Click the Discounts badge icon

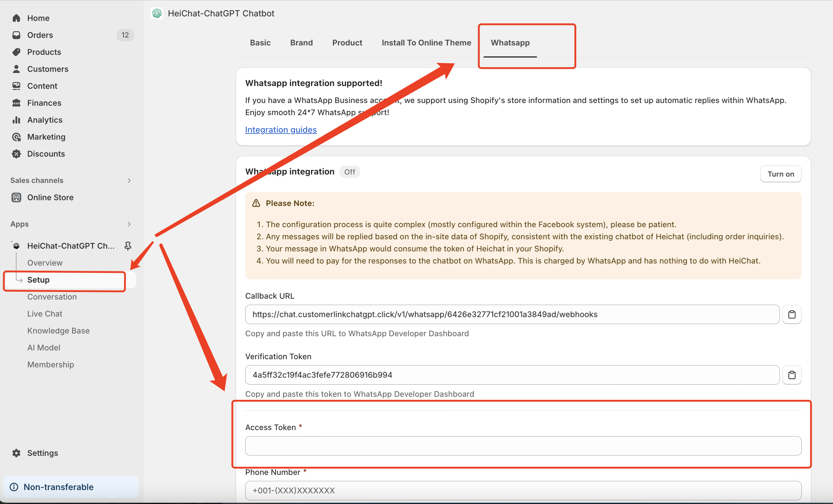16,154
